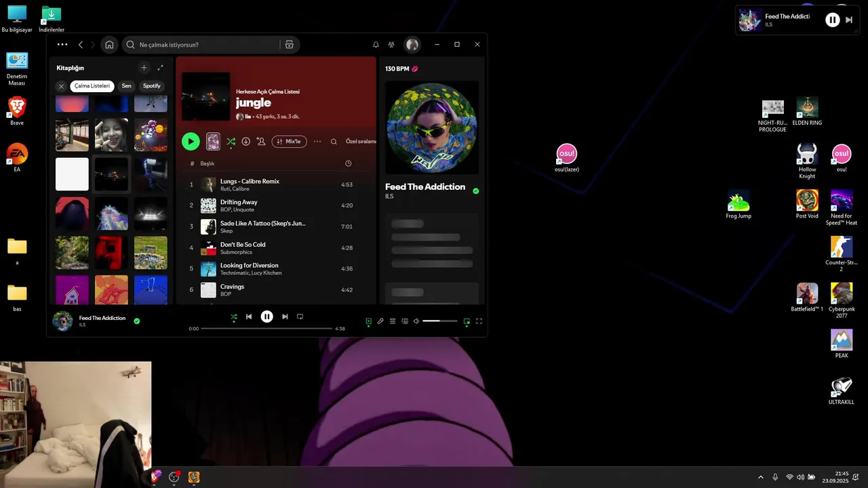The height and width of the screenshot is (488, 868).
Task: Sort by the duration clock column header
Action: 348,163
